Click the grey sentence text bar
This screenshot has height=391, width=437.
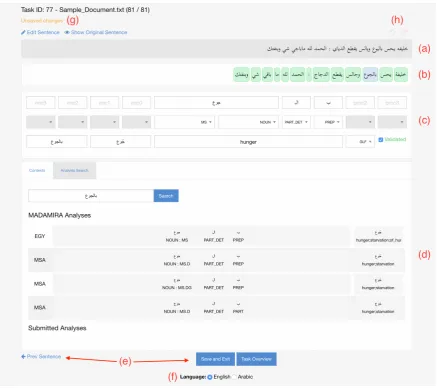click(x=217, y=49)
